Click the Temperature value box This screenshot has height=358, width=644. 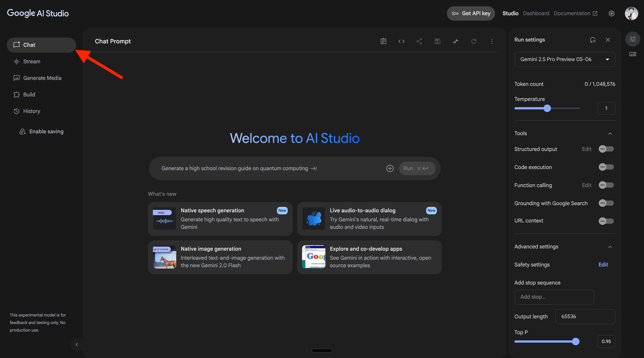[606, 108]
